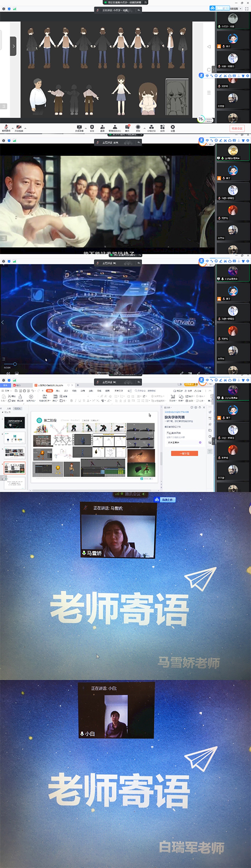Image resolution: width=251 pixels, height=868 pixels.
Task: Close the missing fonts side pane X
Action: point(204,407)
